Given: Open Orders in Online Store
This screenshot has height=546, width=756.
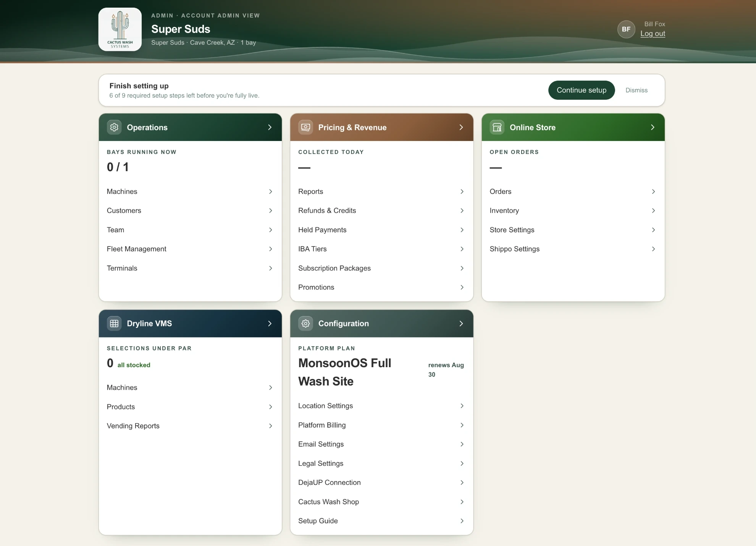Looking at the screenshot, I should click(573, 191).
